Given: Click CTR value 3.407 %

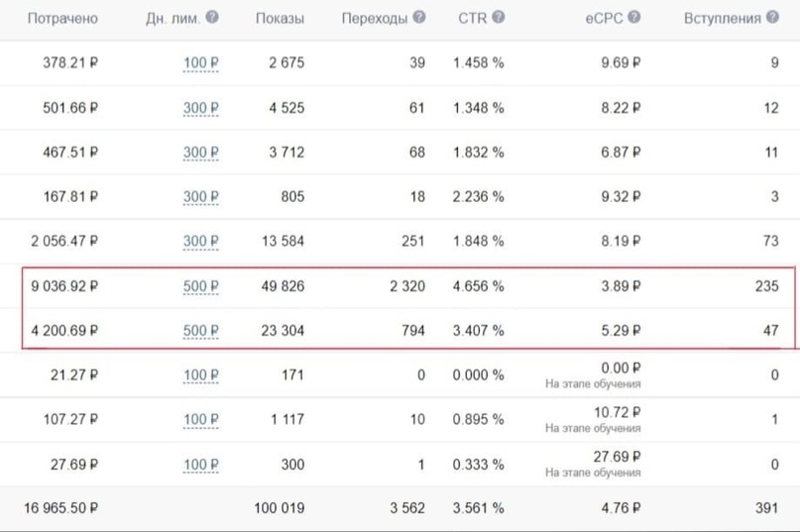Looking at the screenshot, I should coord(479,331).
